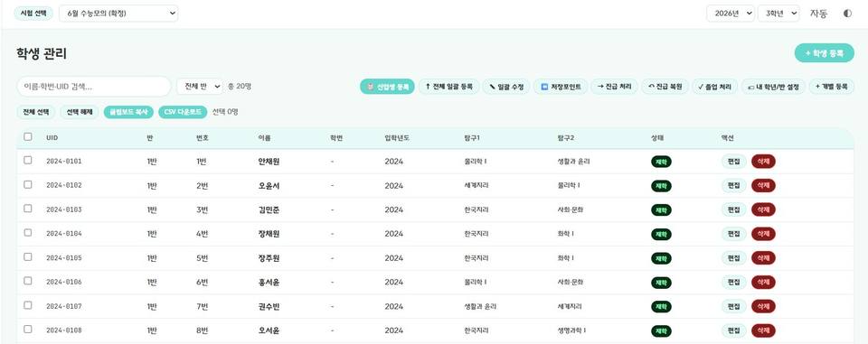Image resolution: width=868 pixels, height=344 pixels.
Task: Check the box for student 안채원
Action: (x=28, y=161)
